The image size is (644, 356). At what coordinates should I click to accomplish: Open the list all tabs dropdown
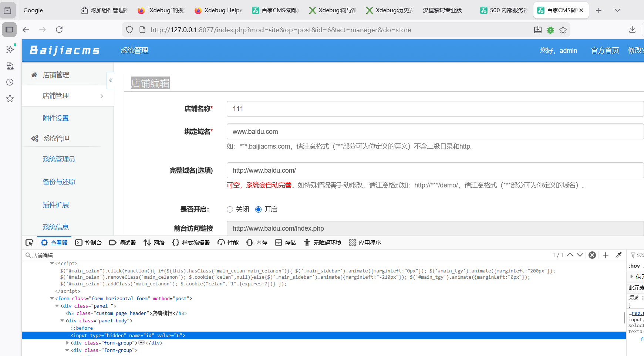click(617, 10)
